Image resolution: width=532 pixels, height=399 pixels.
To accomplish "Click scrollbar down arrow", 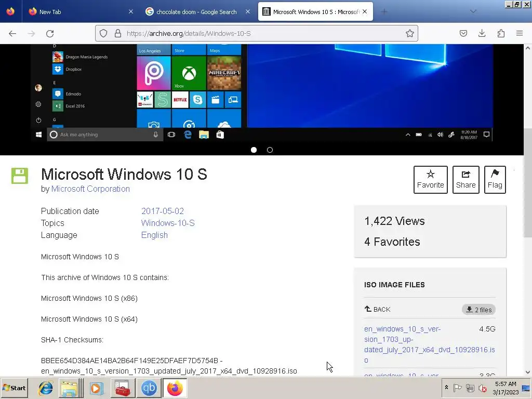I will tap(528, 372).
